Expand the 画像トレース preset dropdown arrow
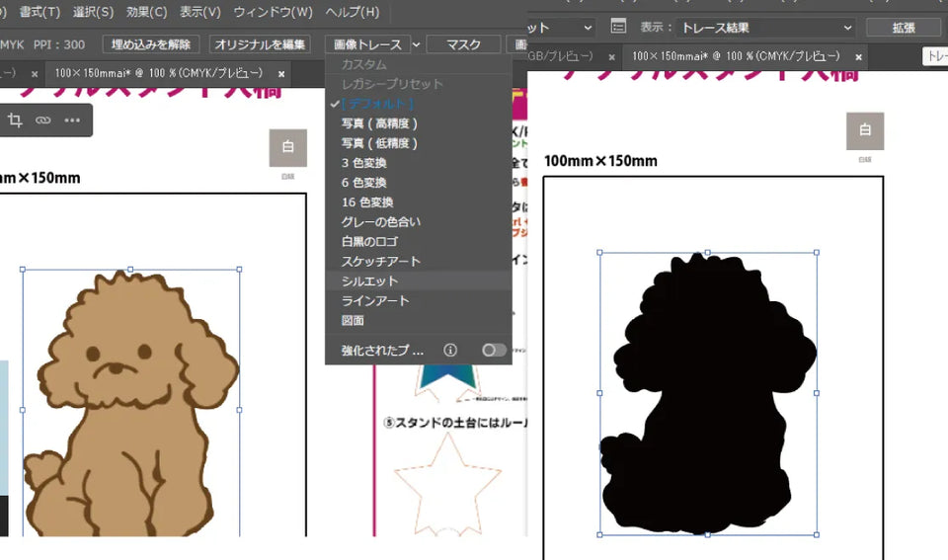Image resolution: width=948 pixels, height=560 pixels. coord(418,44)
